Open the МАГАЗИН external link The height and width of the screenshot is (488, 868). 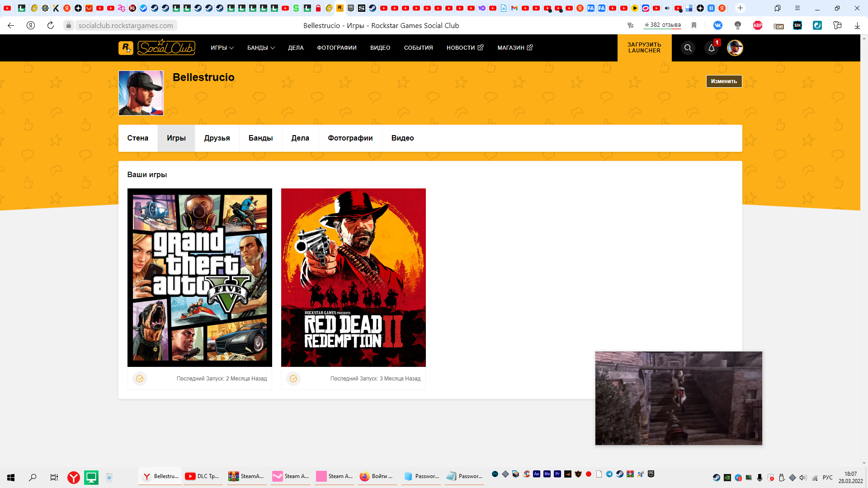click(515, 47)
